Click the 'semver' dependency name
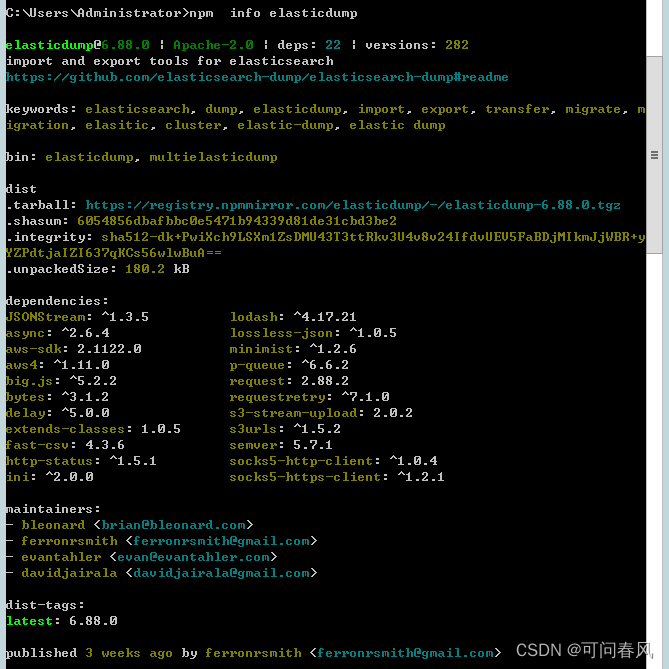This screenshot has width=669, height=669. [x=254, y=445]
